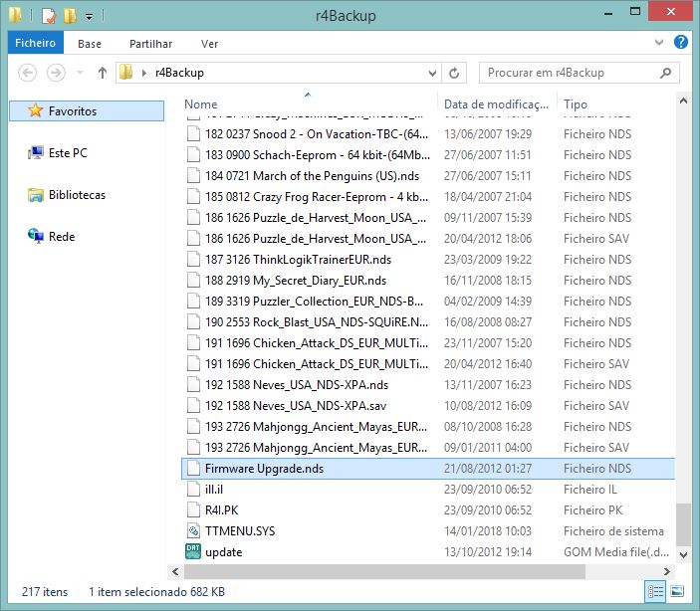Sort by Data de modificação column
Viewport: 700px width, 611px height.
coord(497,104)
